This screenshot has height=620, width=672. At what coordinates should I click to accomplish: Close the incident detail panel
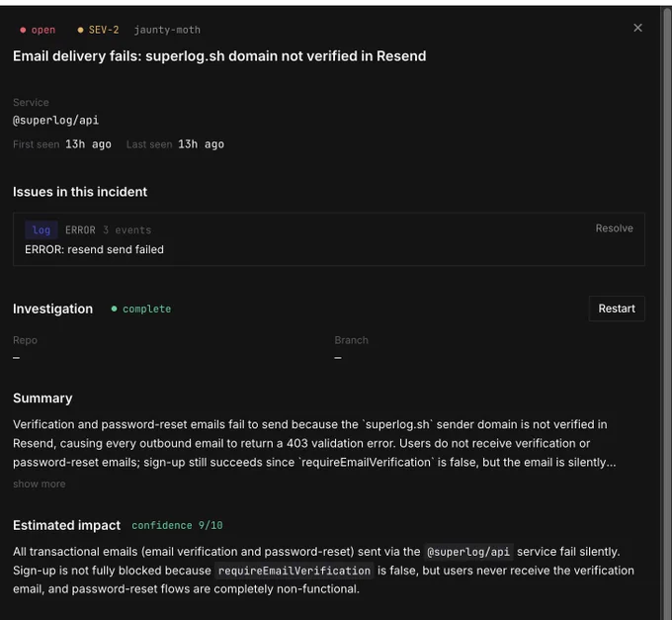tap(637, 28)
